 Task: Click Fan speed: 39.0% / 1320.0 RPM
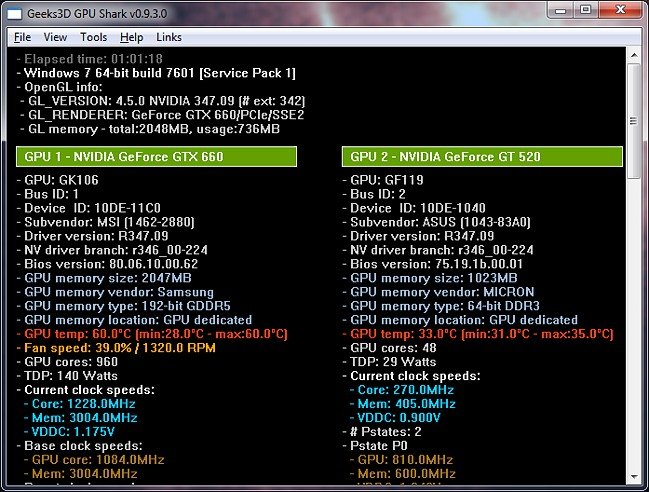[x=116, y=348]
